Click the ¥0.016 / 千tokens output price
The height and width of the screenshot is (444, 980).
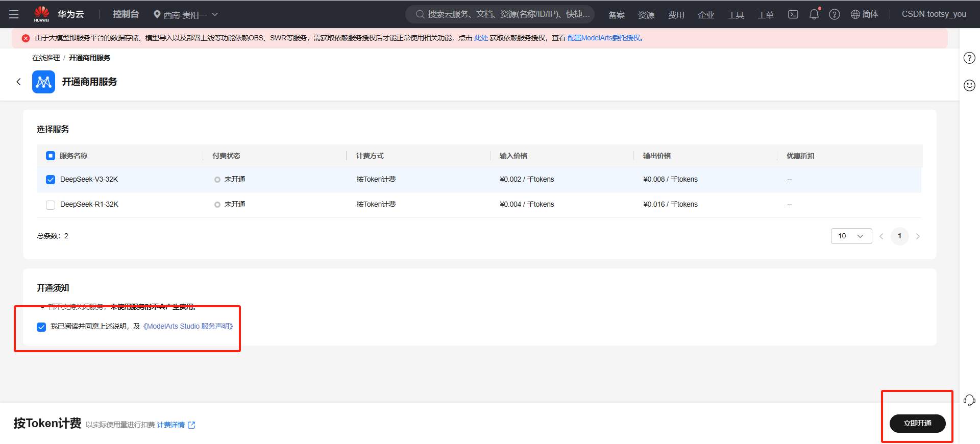[670, 204]
